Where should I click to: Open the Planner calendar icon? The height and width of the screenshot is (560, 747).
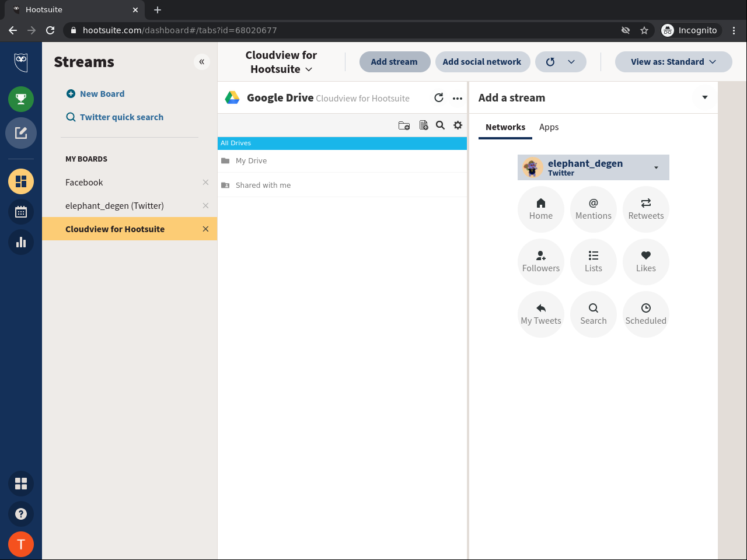pos(21,212)
